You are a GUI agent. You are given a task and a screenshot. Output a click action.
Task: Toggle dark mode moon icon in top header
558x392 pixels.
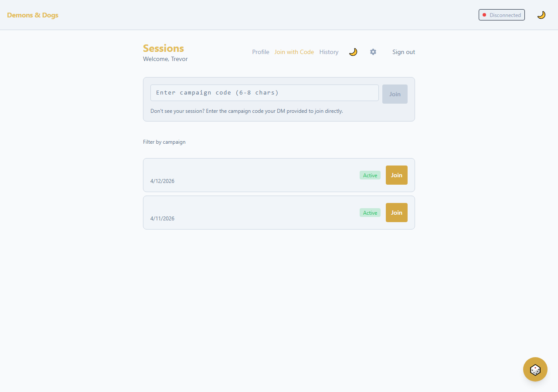coord(541,15)
